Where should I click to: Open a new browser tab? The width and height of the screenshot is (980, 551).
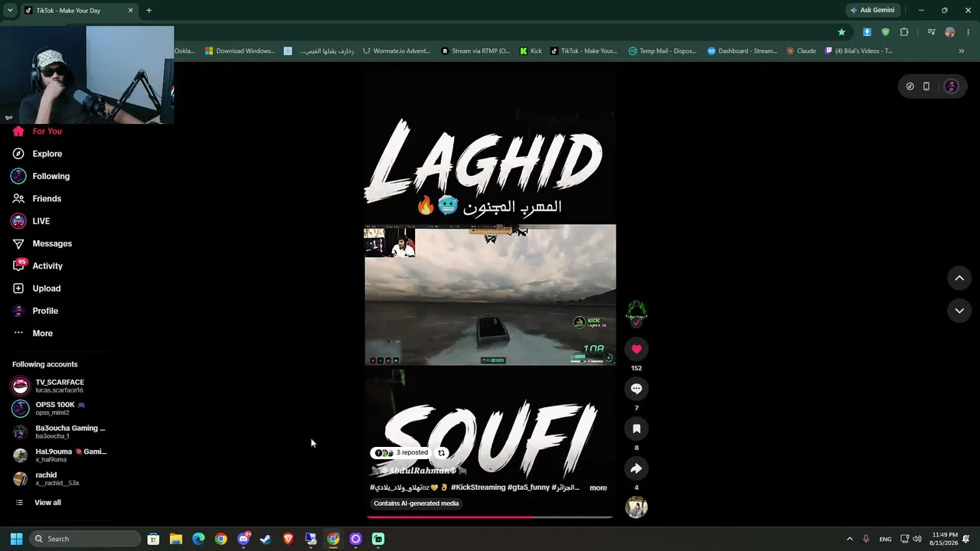point(149,11)
